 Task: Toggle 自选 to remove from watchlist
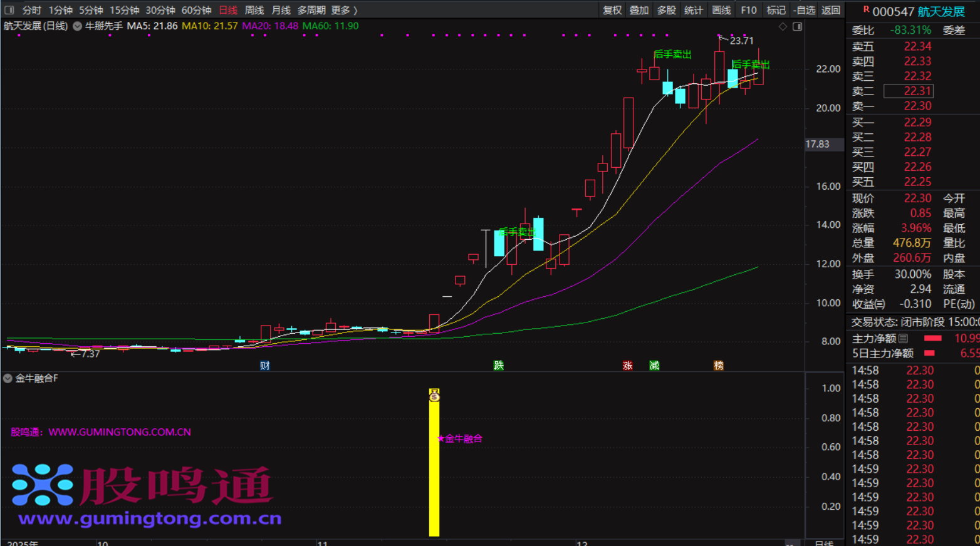[x=804, y=10]
